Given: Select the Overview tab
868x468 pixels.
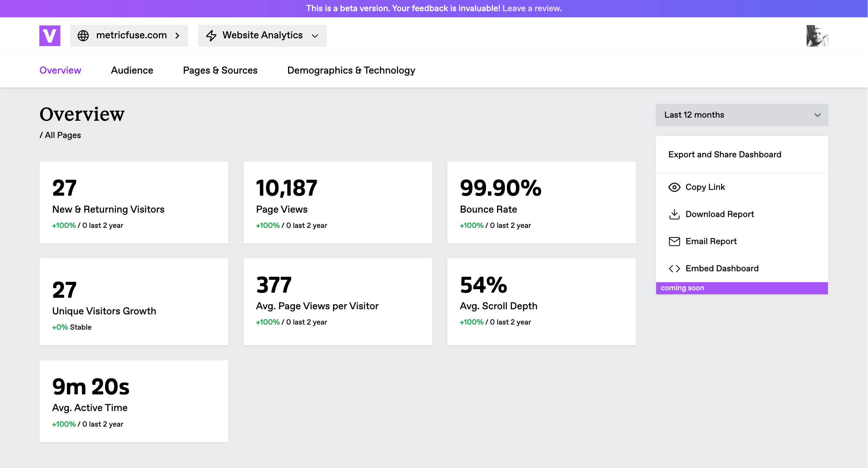Looking at the screenshot, I should (x=60, y=70).
